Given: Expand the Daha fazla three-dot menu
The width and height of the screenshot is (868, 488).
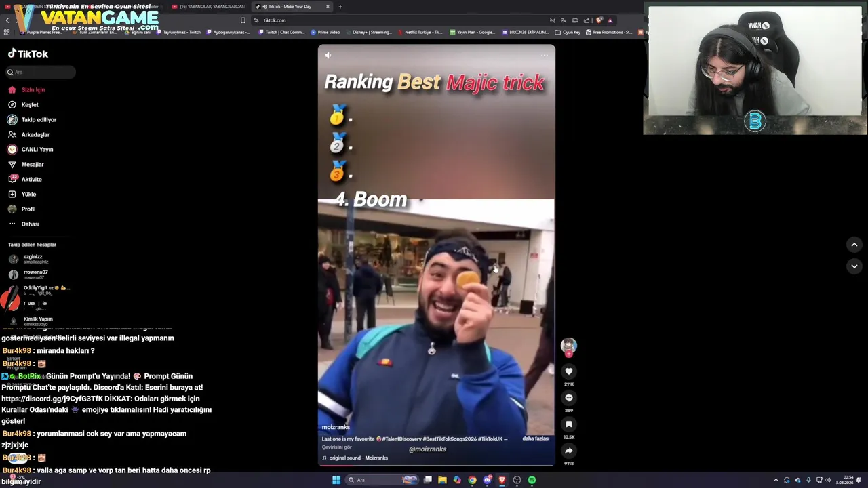Looking at the screenshot, I should (x=24, y=224).
